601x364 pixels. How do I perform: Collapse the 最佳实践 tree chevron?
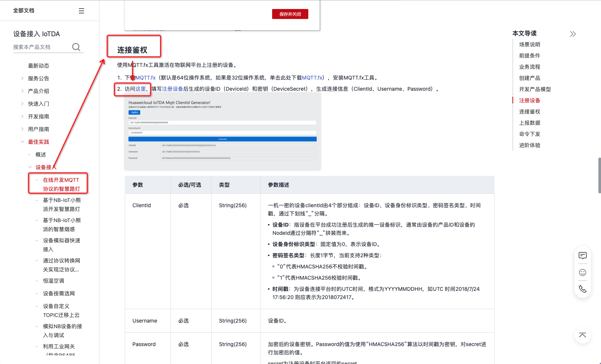[x=22, y=142]
